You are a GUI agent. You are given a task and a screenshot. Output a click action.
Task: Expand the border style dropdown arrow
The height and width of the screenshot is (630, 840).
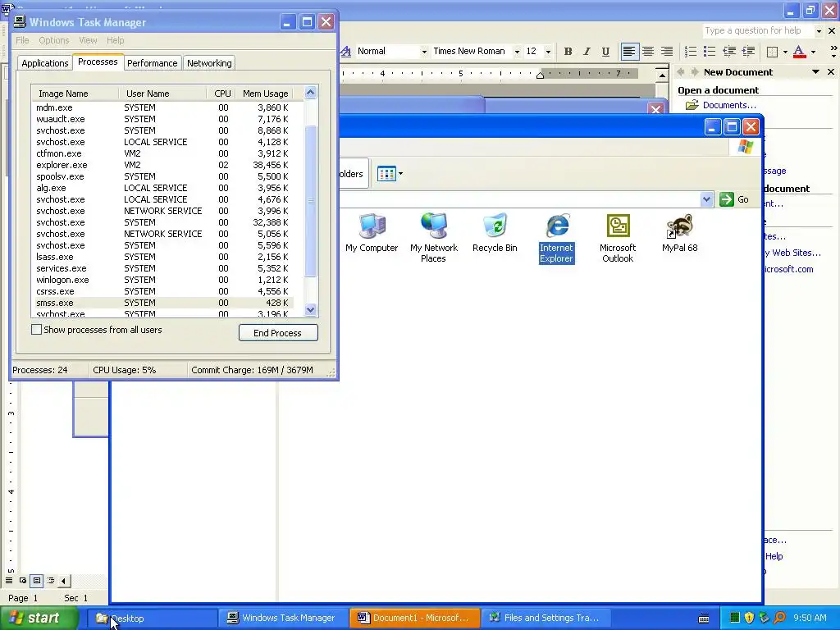click(785, 52)
